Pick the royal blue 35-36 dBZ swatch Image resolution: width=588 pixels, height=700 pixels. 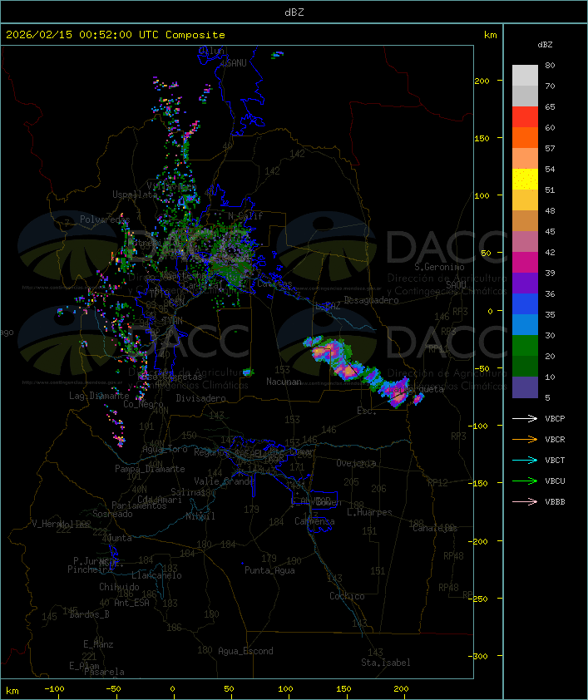click(x=525, y=304)
